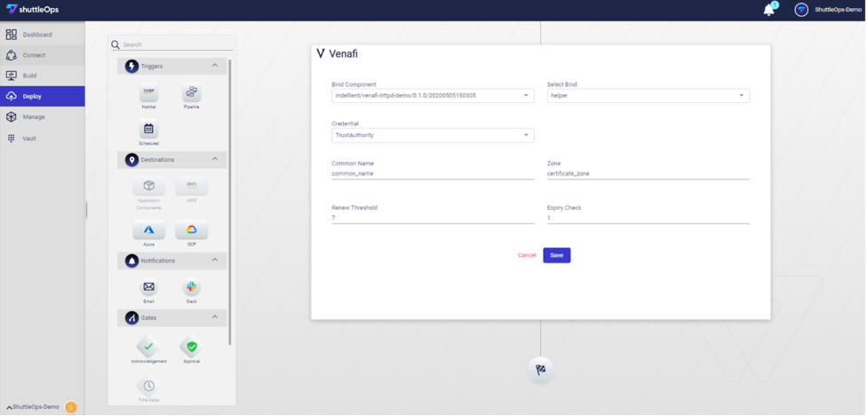Screen dimensions: 868x416
Task: Go to Deploy
Action: (42, 96)
